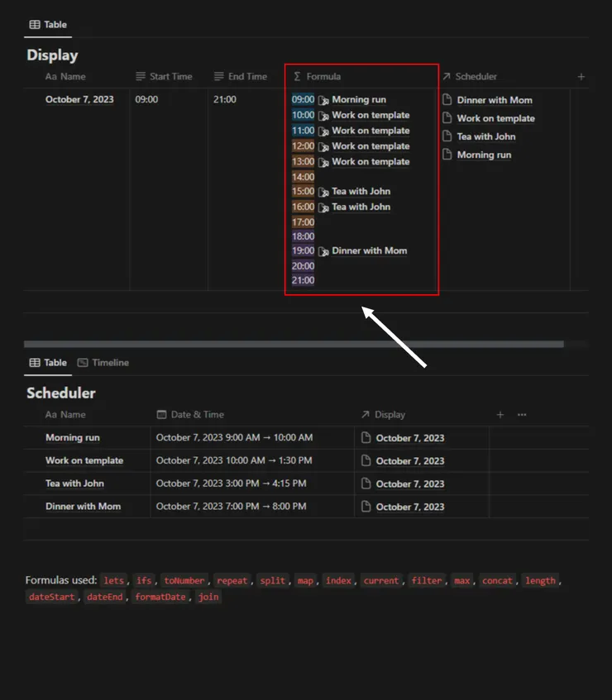Click the relation arrow icon beside Display

tap(365, 415)
